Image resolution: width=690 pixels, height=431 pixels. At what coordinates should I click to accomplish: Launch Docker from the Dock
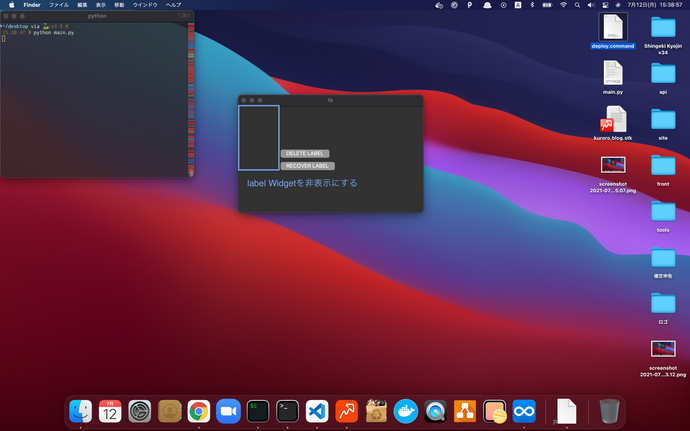tap(406, 411)
